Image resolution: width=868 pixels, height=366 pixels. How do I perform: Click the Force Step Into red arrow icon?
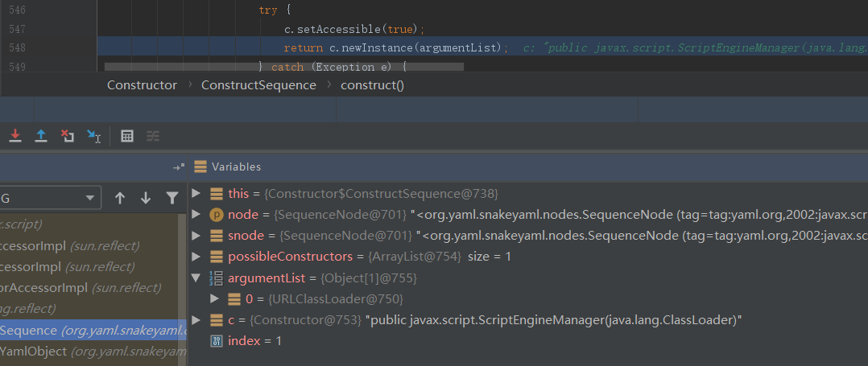coord(14,136)
